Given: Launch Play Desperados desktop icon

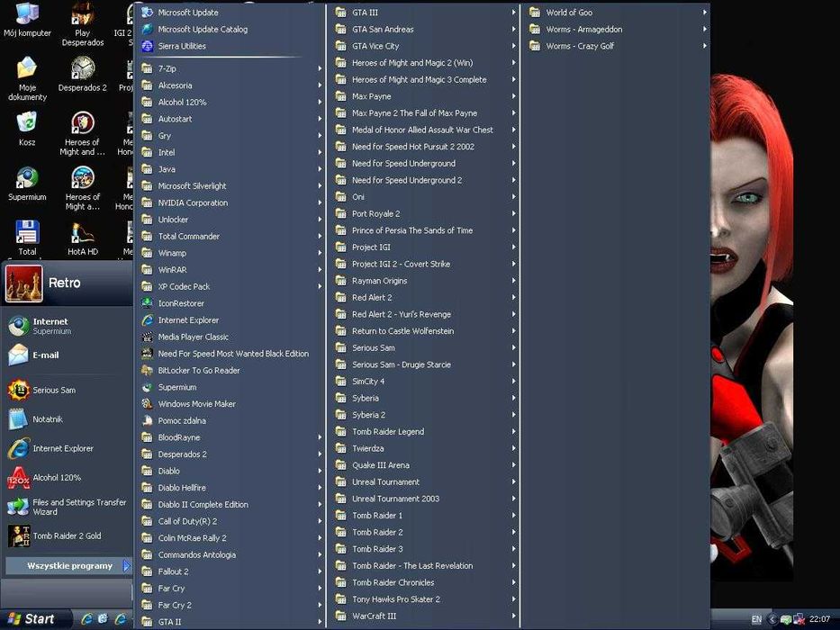Looking at the screenshot, I should tap(83, 24).
